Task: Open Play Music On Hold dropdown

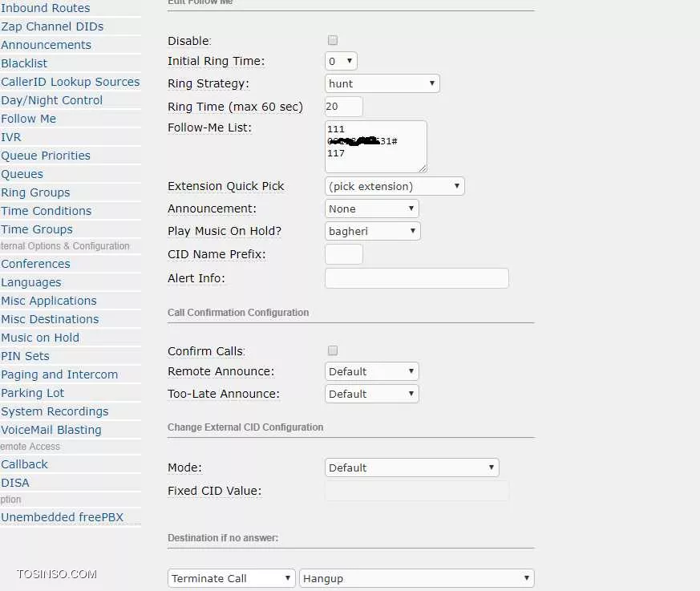Action: [x=373, y=231]
